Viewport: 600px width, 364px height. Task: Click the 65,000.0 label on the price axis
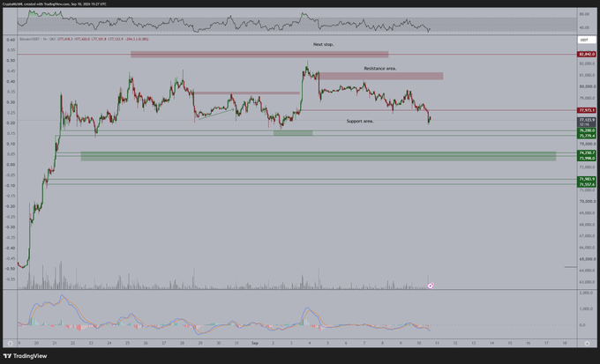tap(587, 259)
